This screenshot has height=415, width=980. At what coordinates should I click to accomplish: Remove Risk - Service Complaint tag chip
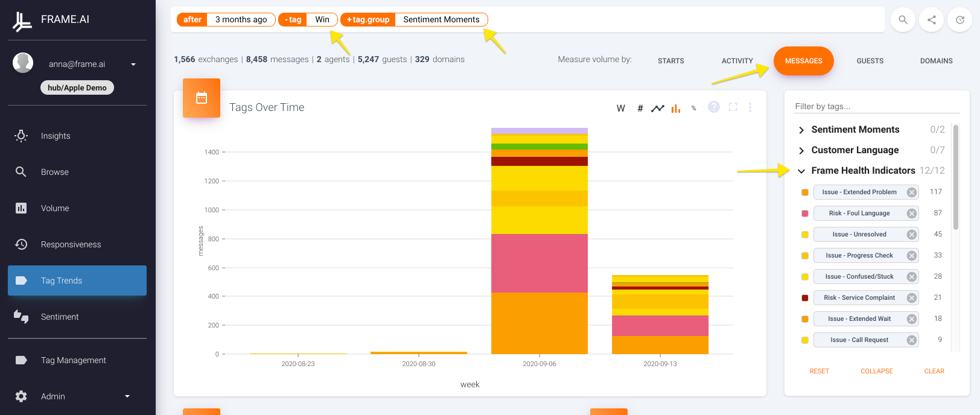(912, 298)
